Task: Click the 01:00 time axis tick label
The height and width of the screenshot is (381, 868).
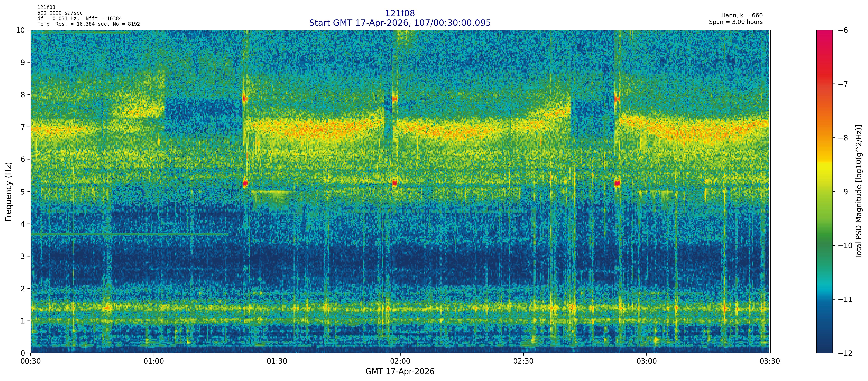Action: [x=154, y=362]
